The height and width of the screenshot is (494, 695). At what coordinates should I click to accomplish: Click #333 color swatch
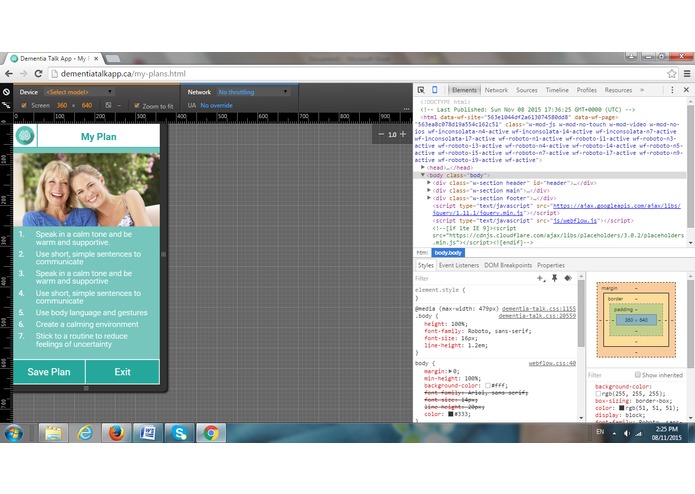[450, 414]
